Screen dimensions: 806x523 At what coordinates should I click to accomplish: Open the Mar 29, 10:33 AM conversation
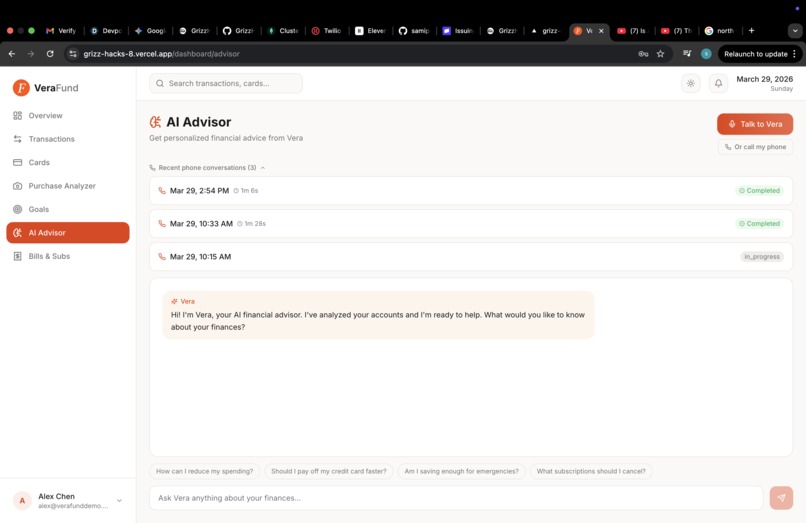coord(471,224)
